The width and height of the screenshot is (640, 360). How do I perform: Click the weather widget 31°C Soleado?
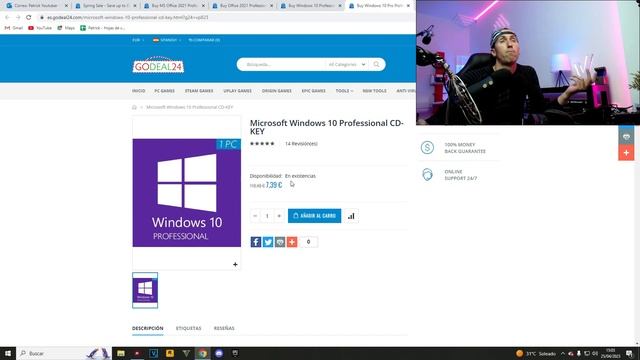pyautogui.click(x=536, y=353)
